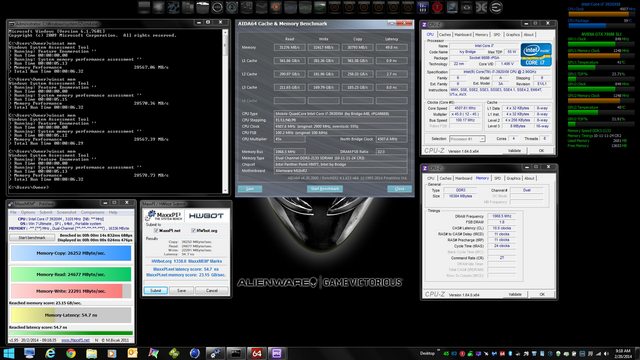Screen dimensions: 640x360
Task: Open the File menu in MaxxMEM
Action: (x=13, y=212)
